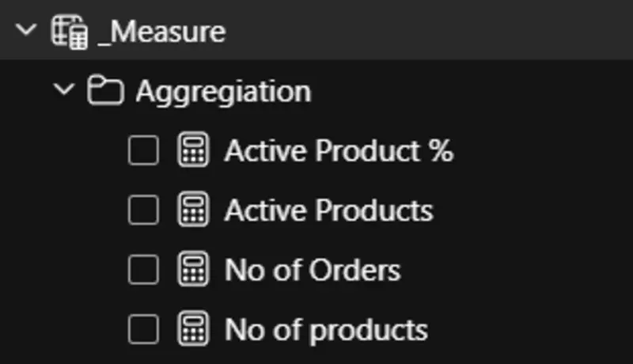This screenshot has height=364, width=633.
Task: Toggle the No of products checkbox
Action: [143, 329]
